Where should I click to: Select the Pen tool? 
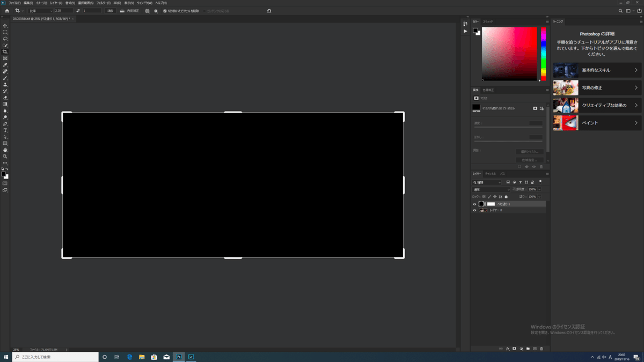(5, 124)
